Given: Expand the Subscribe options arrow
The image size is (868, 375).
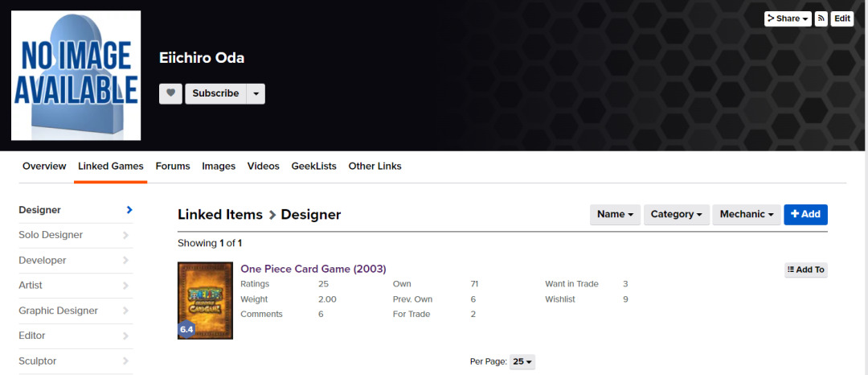Looking at the screenshot, I should [256, 93].
